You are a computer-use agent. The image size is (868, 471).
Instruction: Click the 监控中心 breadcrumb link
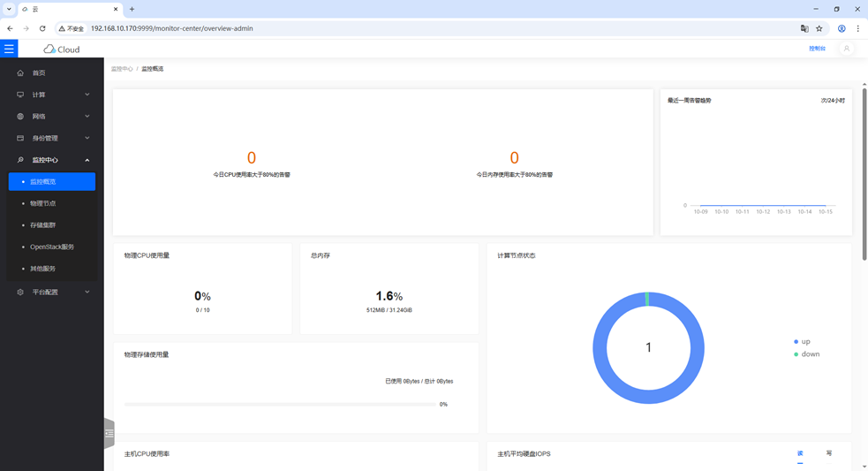pyautogui.click(x=122, y=69)
